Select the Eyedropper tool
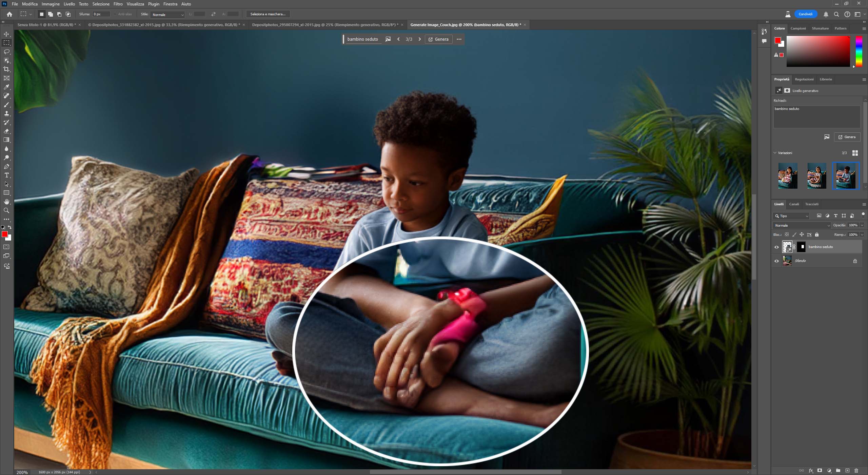 (6, 87)
